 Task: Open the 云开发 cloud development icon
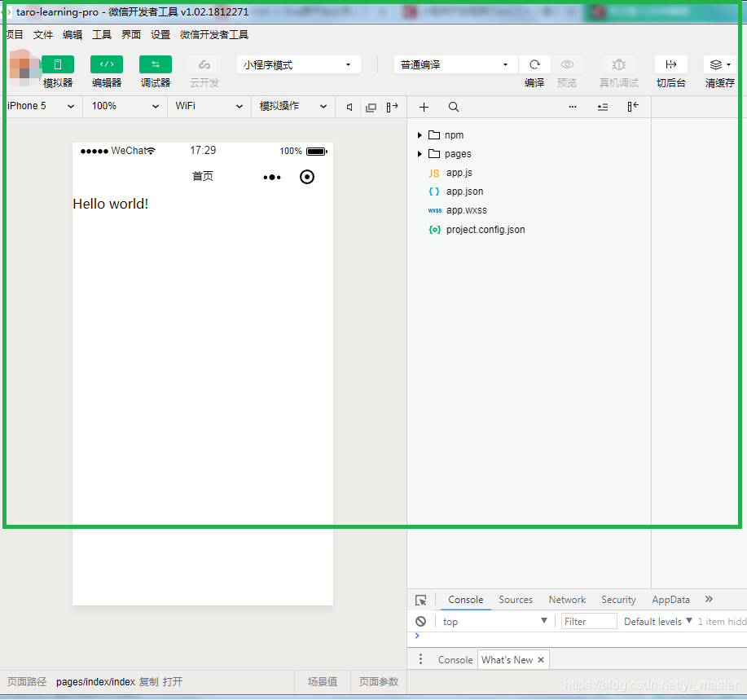pos(204,64)
